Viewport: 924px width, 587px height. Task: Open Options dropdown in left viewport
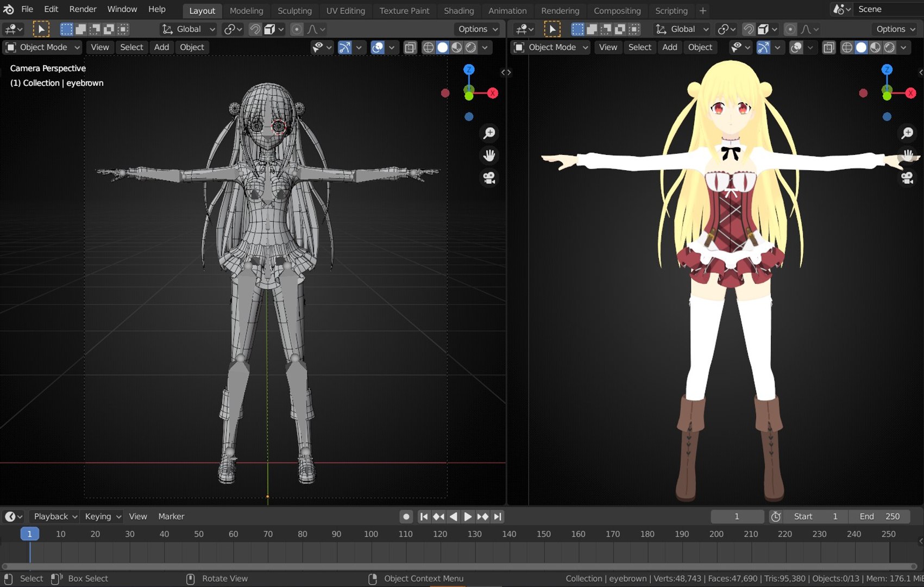[x=477, y=29]
